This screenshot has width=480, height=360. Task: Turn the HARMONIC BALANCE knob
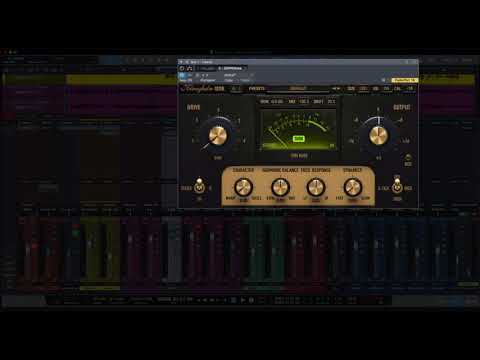[280, 187]
